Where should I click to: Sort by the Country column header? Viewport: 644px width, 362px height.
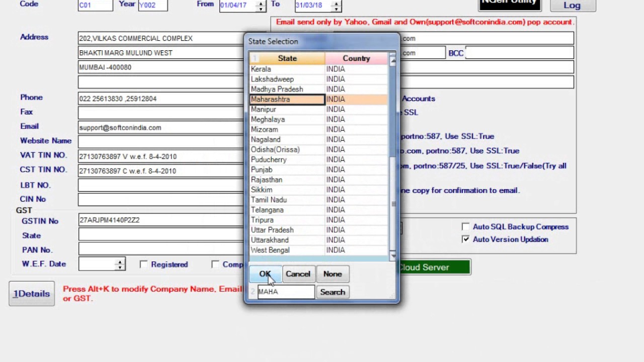[x=356, y=58]
